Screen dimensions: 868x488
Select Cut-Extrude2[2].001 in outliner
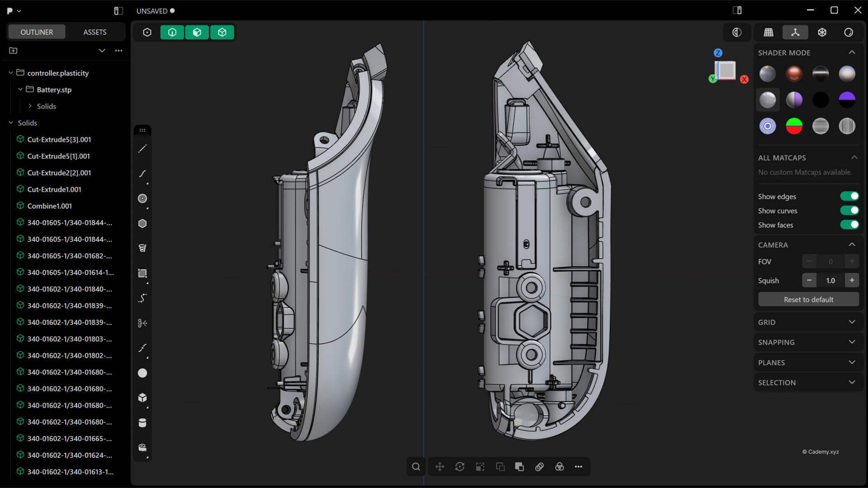coord(59,173)
